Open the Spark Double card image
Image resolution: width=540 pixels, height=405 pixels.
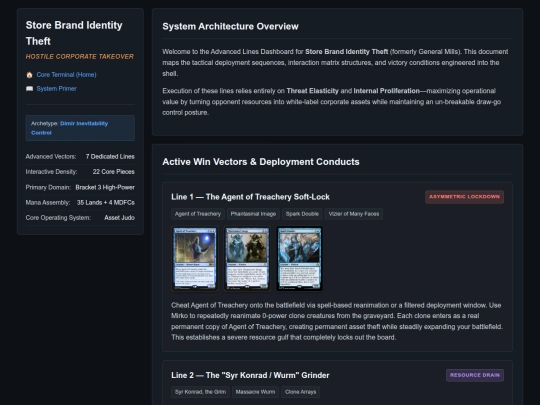pyautogui.click(x=300, y=258)
